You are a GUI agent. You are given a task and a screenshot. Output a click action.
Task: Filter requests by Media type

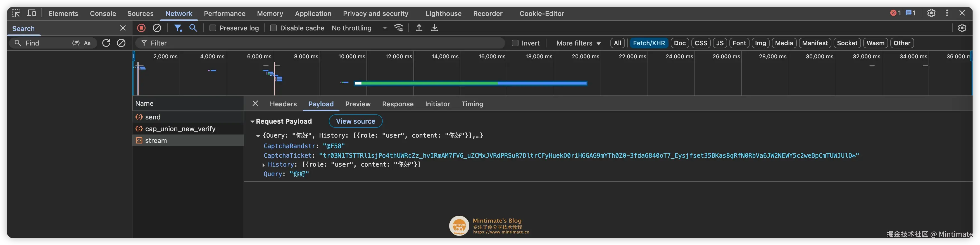coord(784,43)
